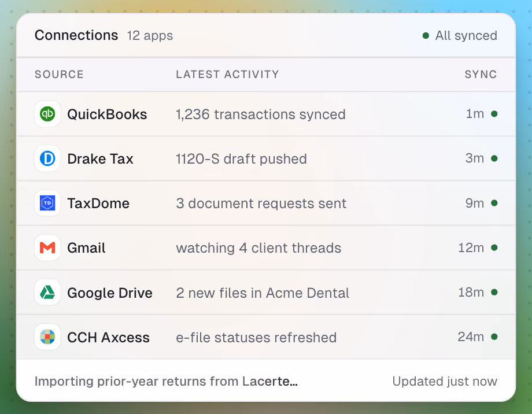Click the Gmail envelope icon
Image resolution: width=532 pixels, height=414 pixels.
click(47, 247)
